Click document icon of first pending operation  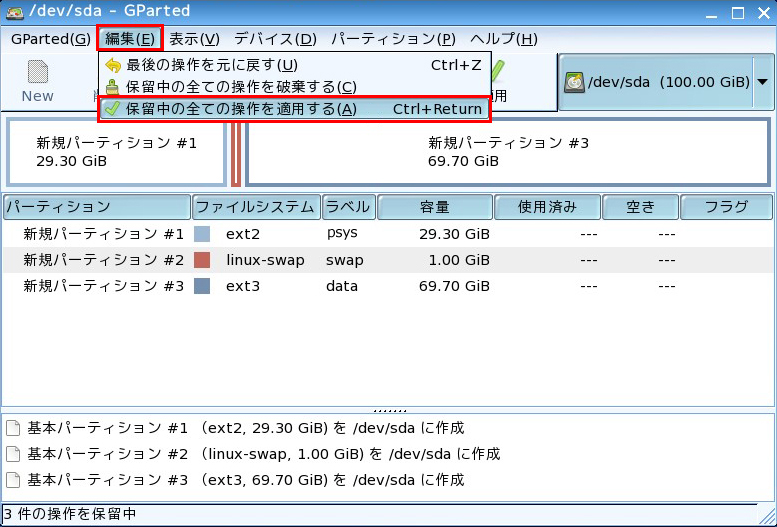(13, 428)
